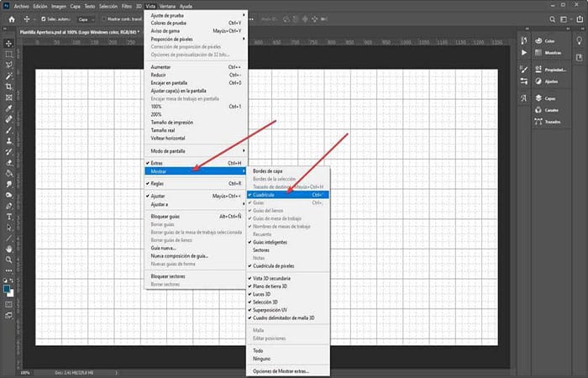The height and width of the screenshot is (378, 588).
Task: Click the Home icon in options bar
Action: click(12, 19)
